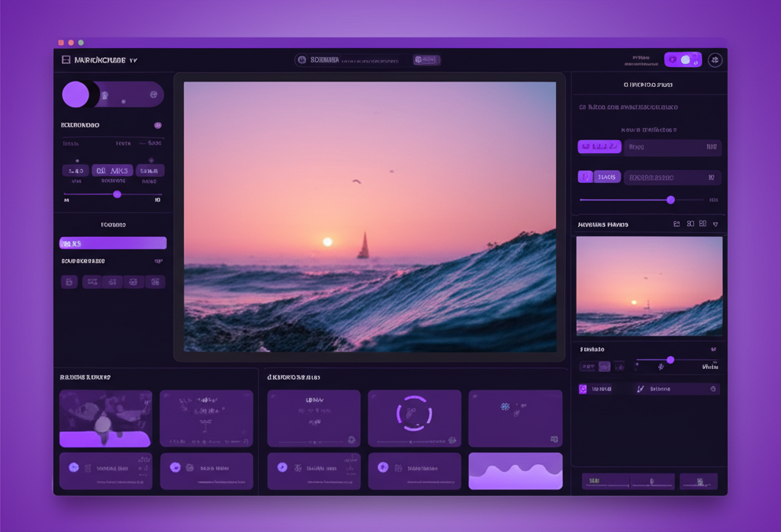781x532 pixels.
Task: Select the highlighted MKS item in the left panel
Action: pyautogui.click(x=112, y=242)
